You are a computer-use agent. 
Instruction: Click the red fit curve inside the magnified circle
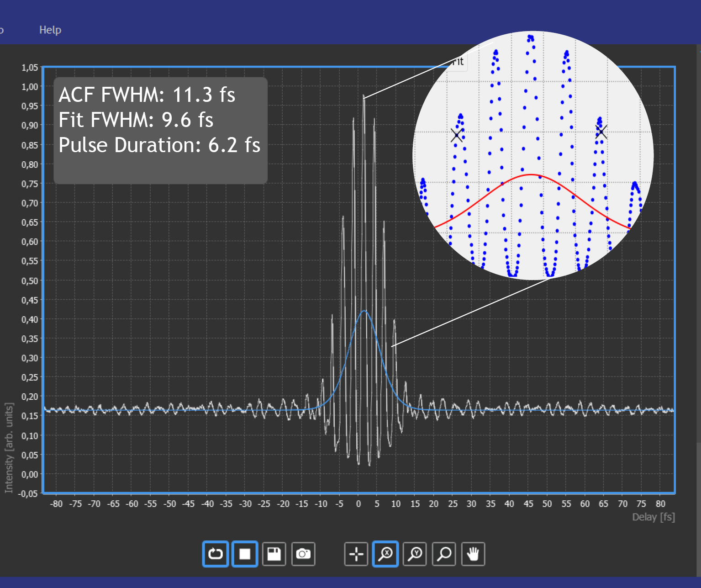coord(530,175)
